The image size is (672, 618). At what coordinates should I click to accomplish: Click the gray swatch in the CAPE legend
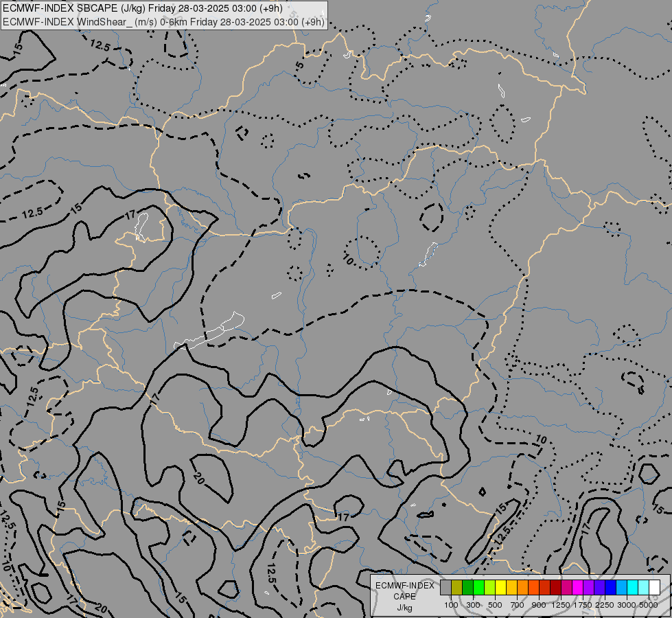click(x=445, y=587)
